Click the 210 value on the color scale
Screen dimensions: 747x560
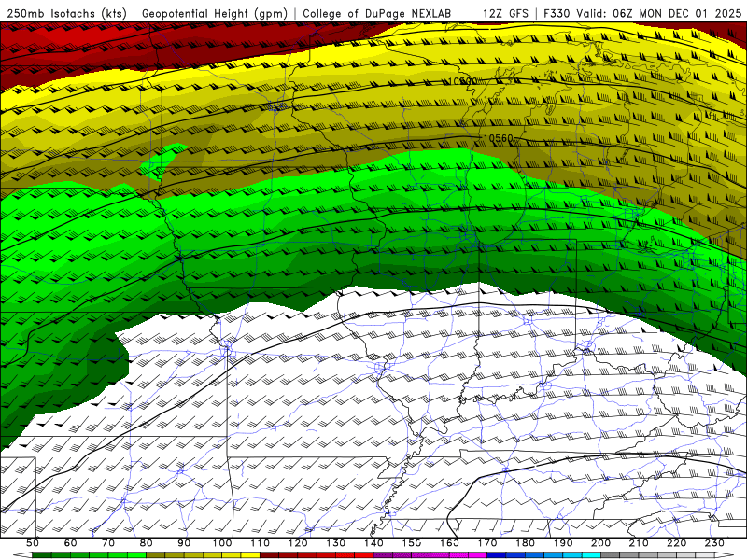[639, 543]
